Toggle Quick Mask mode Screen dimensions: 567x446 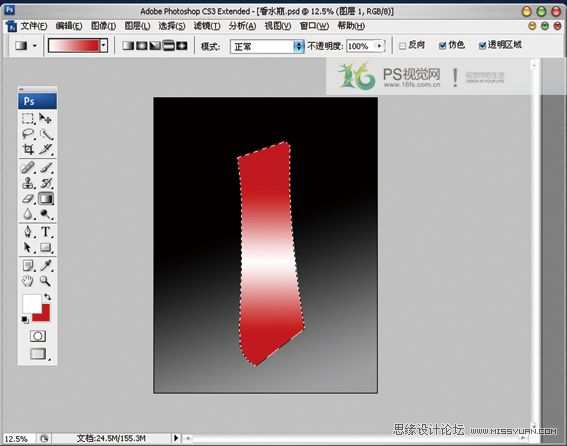point(38,336)
